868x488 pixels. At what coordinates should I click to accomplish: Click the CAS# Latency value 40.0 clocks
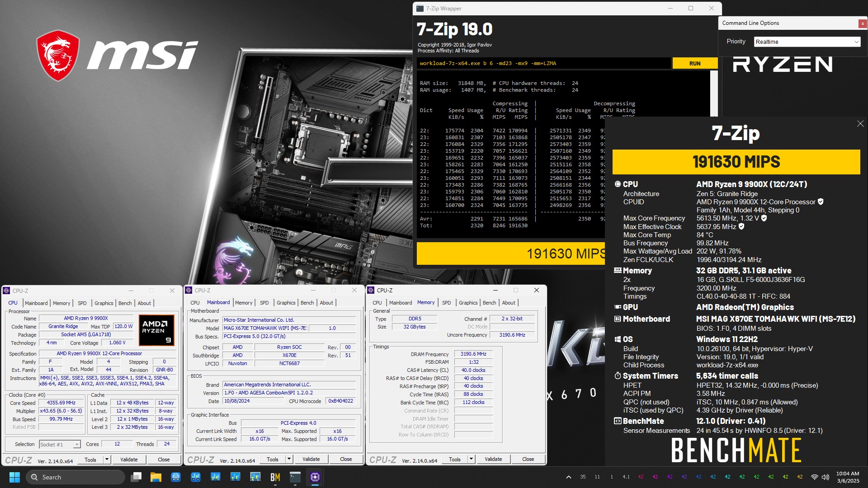click(x=473, y=371)
